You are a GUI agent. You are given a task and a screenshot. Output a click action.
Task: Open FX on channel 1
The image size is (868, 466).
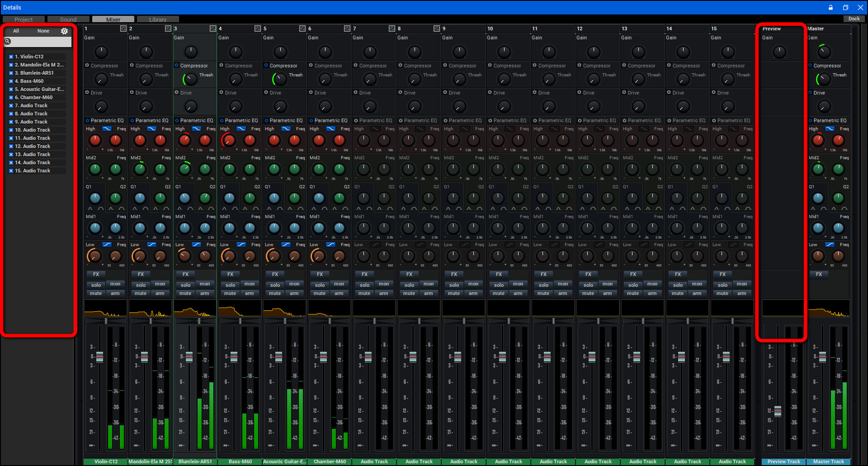(96, 274)
